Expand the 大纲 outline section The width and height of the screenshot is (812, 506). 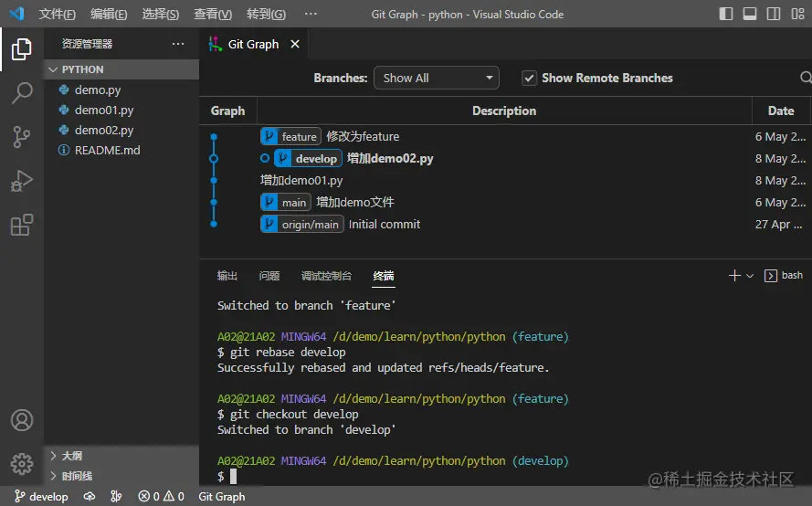click(x=121, y=456)
